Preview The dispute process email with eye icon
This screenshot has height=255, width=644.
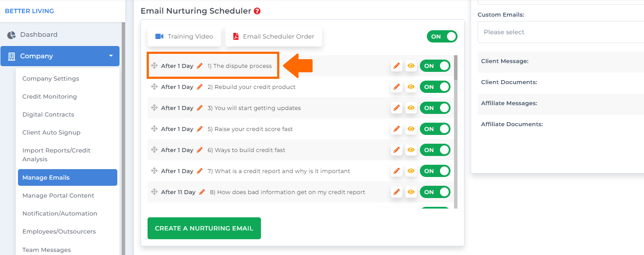tap(411, 66)
